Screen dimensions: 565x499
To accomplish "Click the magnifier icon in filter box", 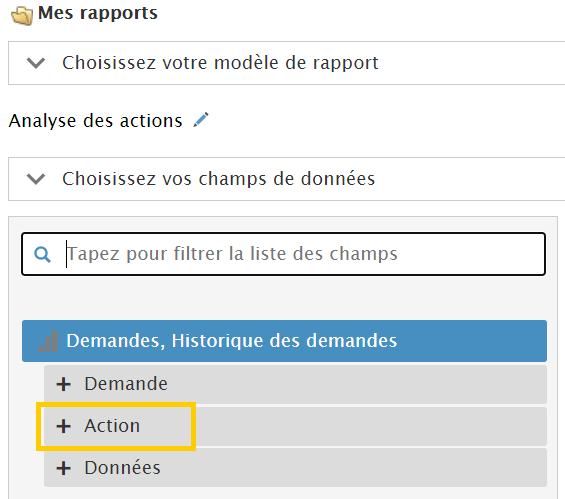I will pos(42,254).
